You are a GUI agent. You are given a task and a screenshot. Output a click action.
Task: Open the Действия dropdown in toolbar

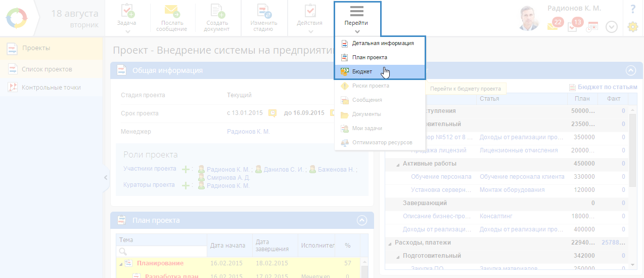(x=310, y=31)
